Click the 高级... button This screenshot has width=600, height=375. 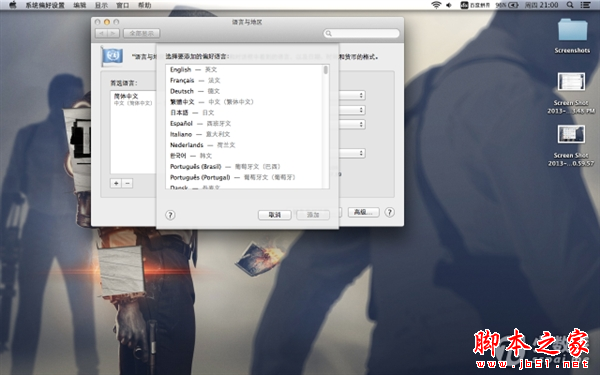(363, 212)
